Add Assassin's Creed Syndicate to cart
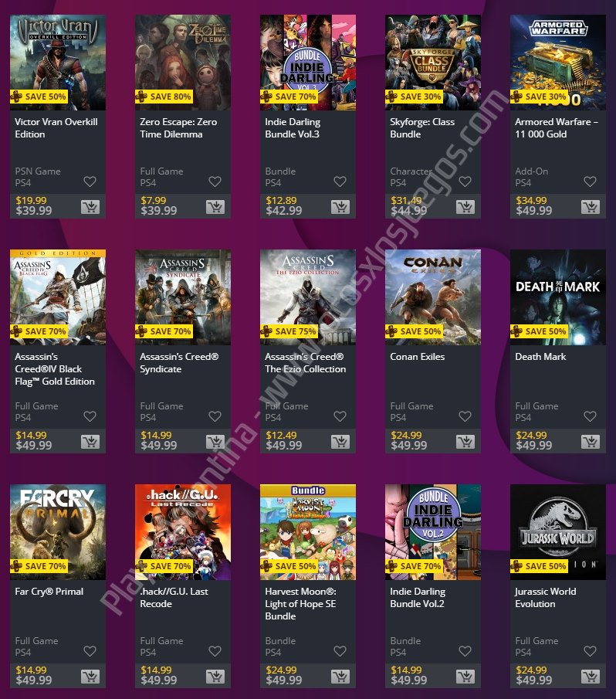Image resolution: width=616 pixels, height=699 pixels. pyautogui.click(x=215, y=441)
